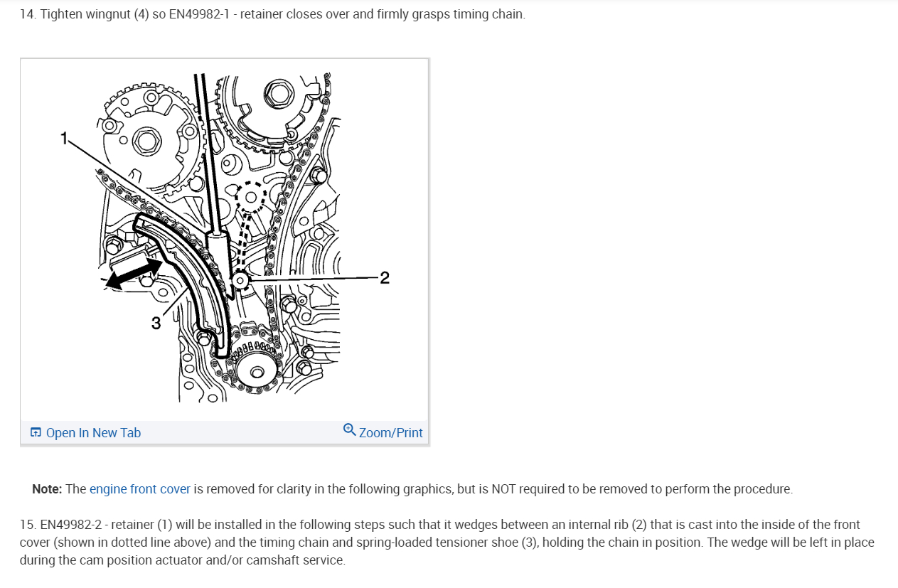Click the timing chain diagram image
This screenshot has width=898, height=588.
(224, 239)
